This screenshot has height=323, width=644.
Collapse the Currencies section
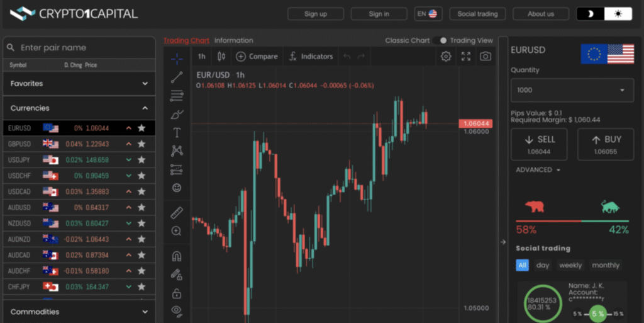coord(79,108)
